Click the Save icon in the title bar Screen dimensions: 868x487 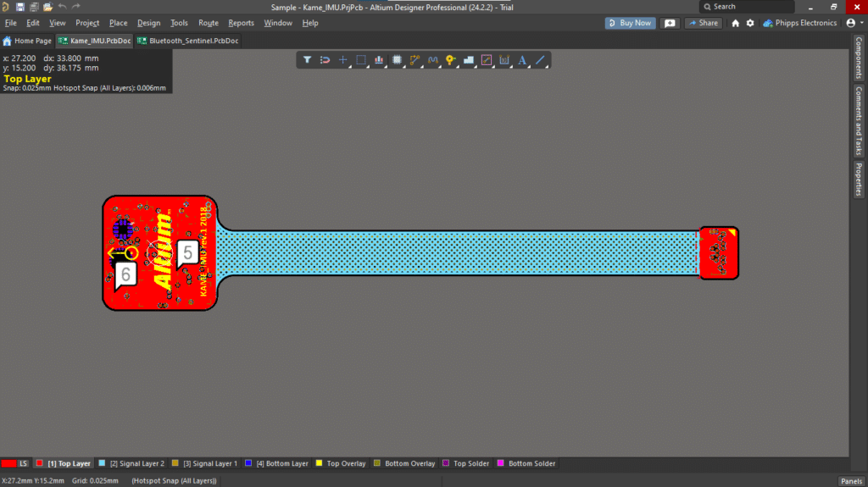pos(20,7)
